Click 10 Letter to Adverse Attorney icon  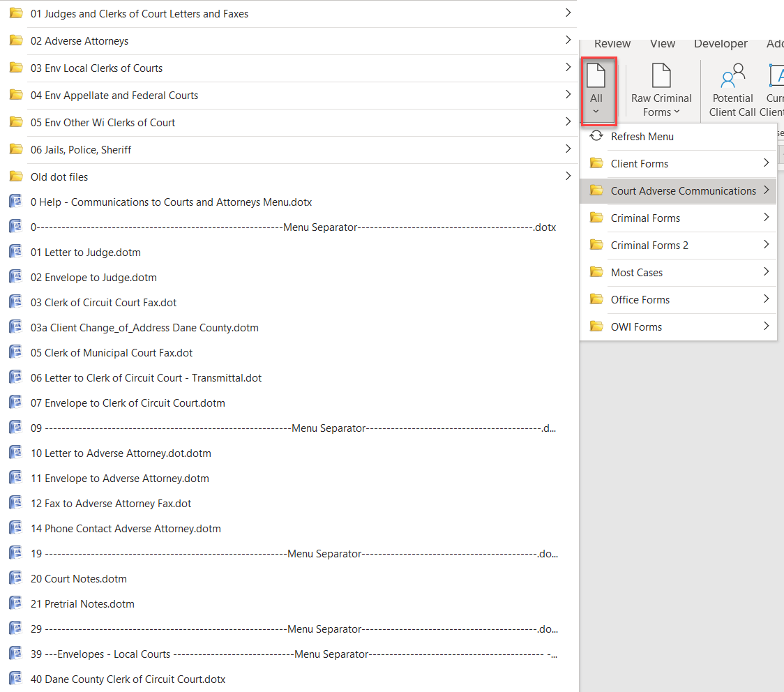coord(16,452)
